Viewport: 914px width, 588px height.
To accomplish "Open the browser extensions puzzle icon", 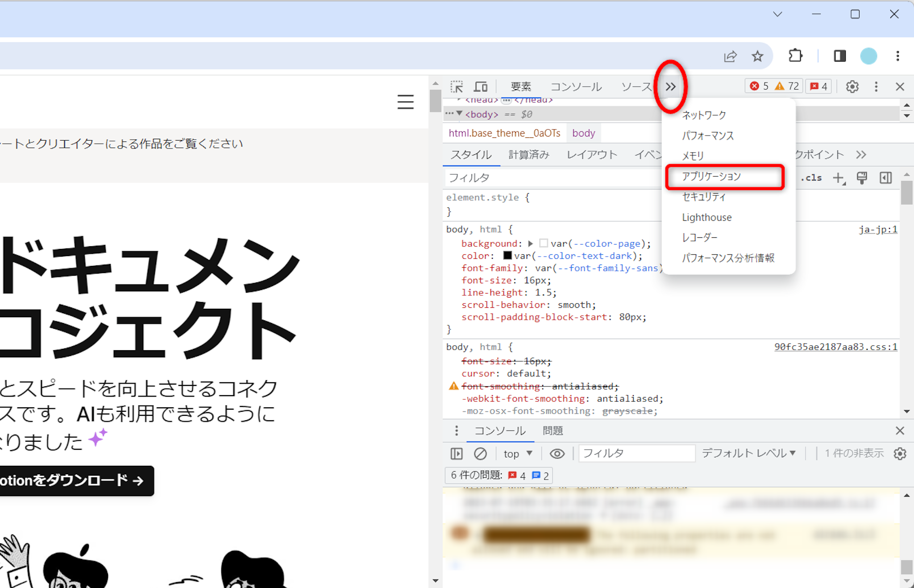I will pyautogui.click(x=795, y=56).
